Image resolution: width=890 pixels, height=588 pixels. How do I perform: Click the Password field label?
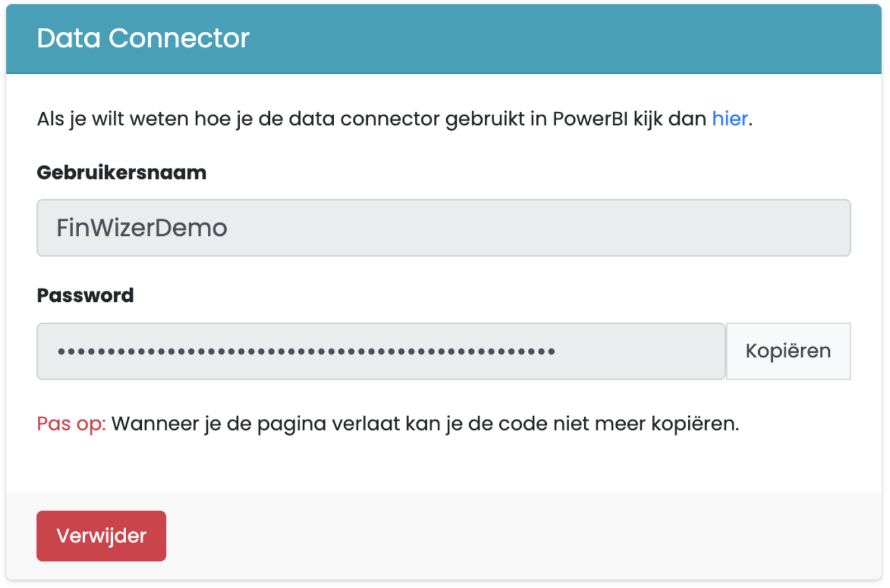[85, 295]
